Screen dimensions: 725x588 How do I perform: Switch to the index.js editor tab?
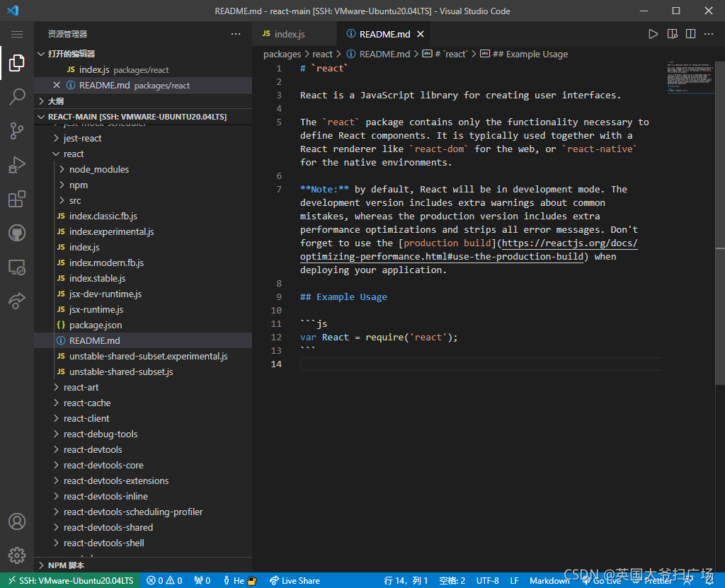click(294, 34)
